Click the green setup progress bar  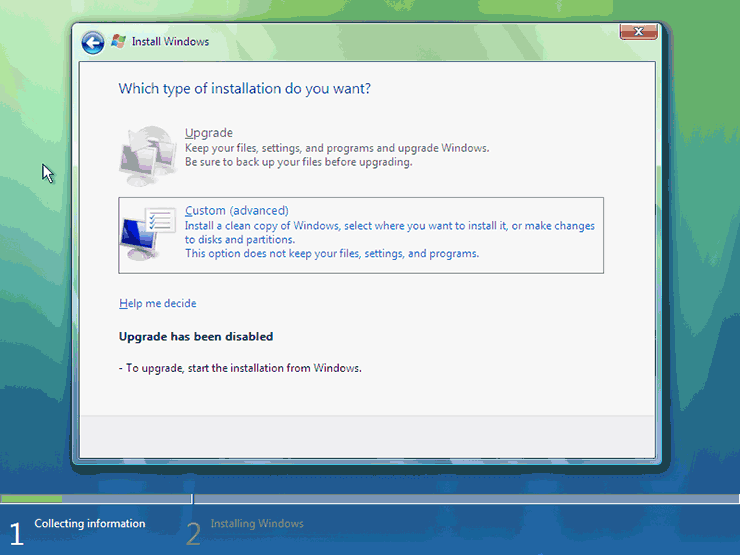31,498
